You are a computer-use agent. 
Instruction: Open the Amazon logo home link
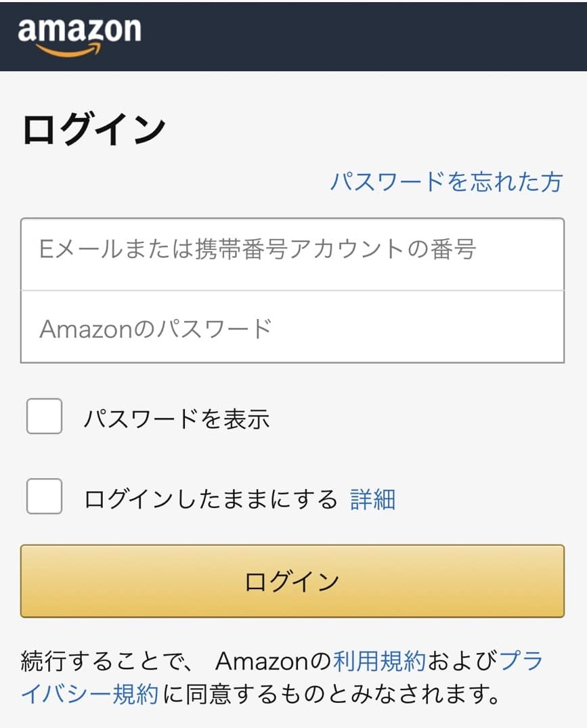point(79,37)
